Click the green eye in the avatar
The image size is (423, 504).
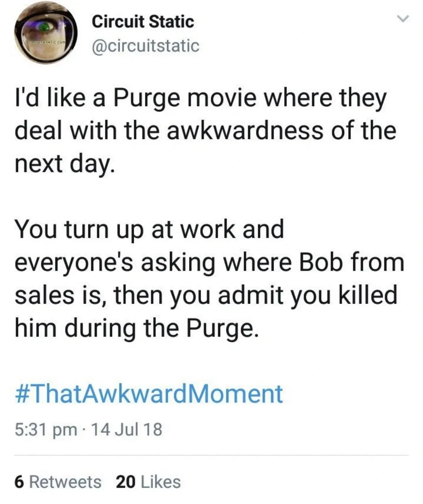[x=45, y=26]
